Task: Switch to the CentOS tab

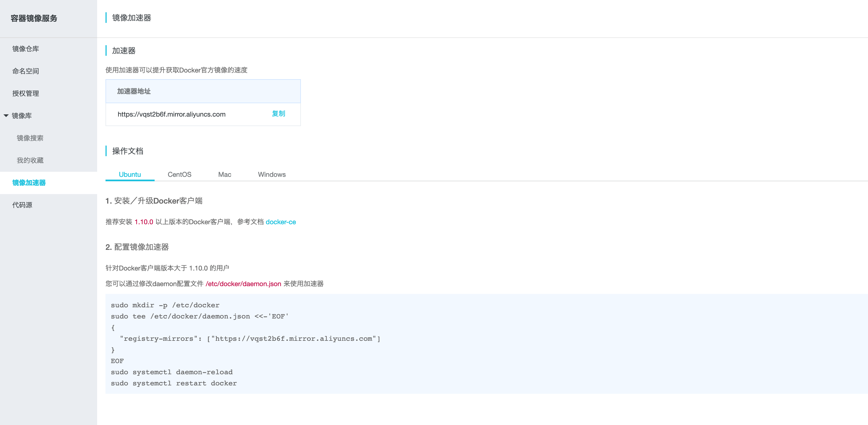Action: click(179, 175)
